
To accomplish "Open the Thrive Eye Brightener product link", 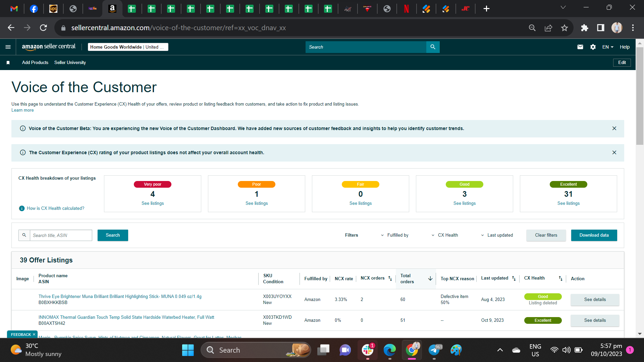I will tap(120, 297).
